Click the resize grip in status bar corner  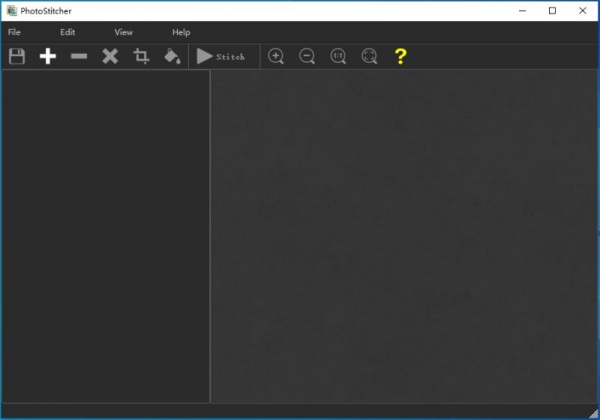click(593, 413)
